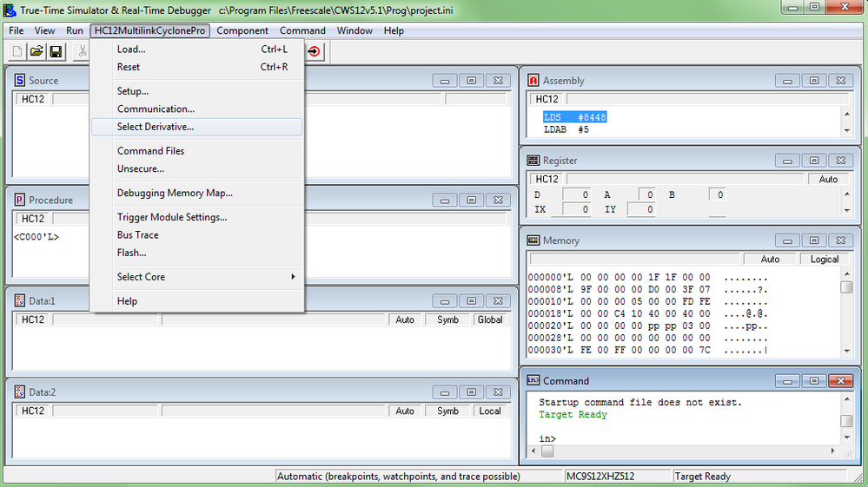Click Local field in Data:2 window
Image resolution: width=868 pixels, height=487 pixels.
click(490, 411)
